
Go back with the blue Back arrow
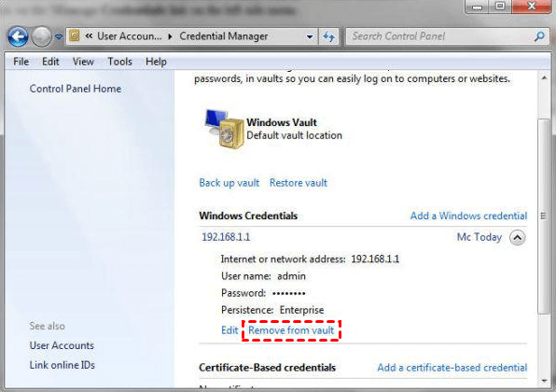pos(18,36)
